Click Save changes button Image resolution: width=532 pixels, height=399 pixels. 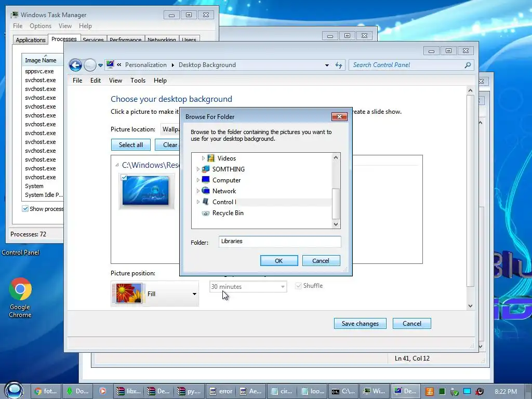pyautogui.click(x=360, y=323)
